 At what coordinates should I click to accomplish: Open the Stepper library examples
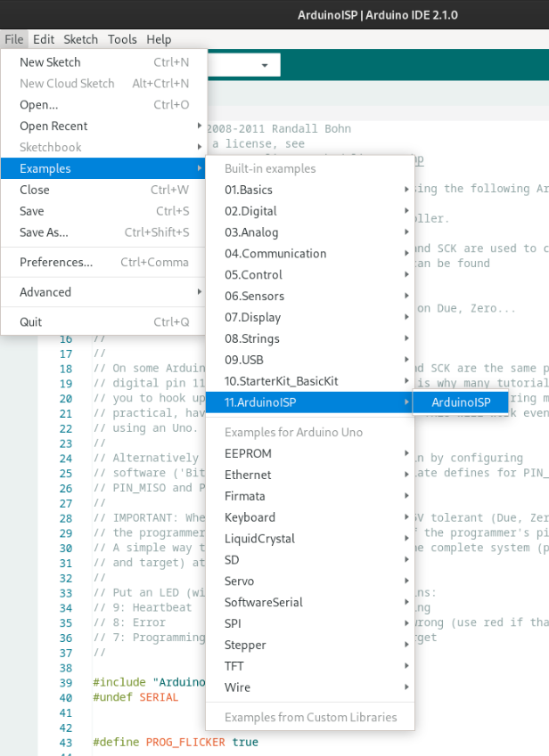click(310, 644)
